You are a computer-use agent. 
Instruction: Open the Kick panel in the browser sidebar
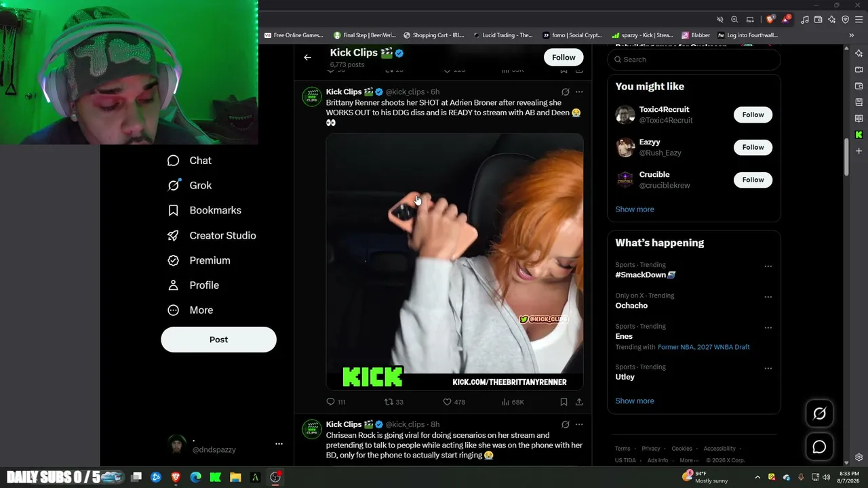pos(859,135)
